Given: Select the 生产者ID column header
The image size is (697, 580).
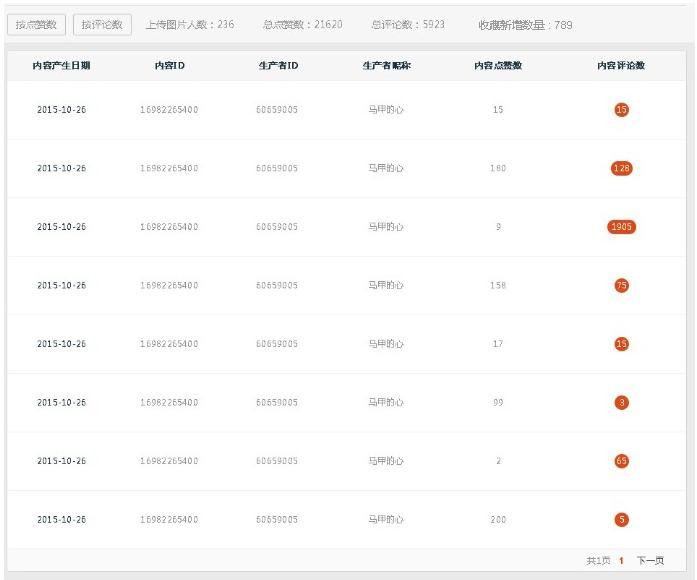Looking at the screenshot, I should 277,66.
